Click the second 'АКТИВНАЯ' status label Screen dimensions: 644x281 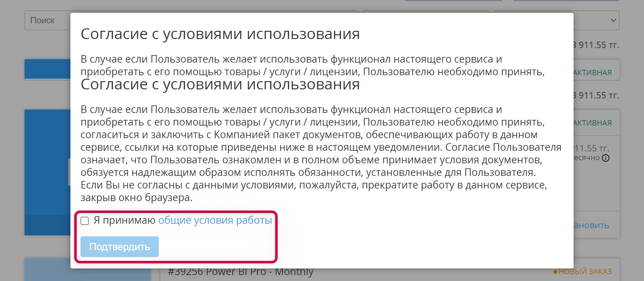click(x=592, y=123)
